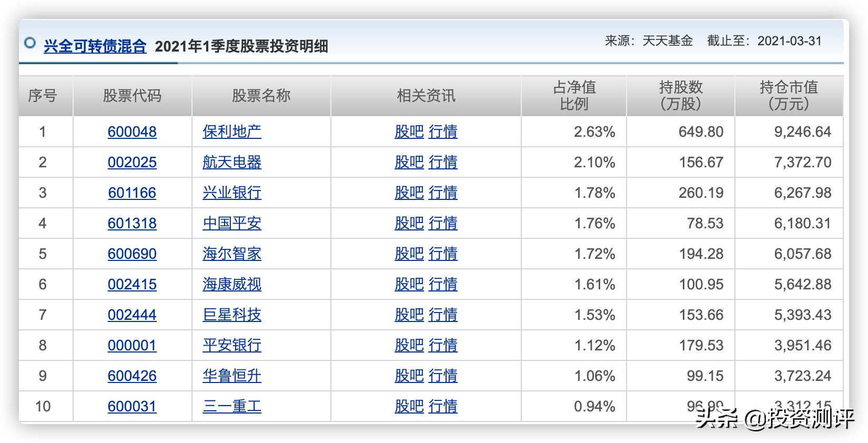The width and height of the screenshot is (868, 443).
Task: Open 行情 link in the 巨星科技 row
Action: 443,315
